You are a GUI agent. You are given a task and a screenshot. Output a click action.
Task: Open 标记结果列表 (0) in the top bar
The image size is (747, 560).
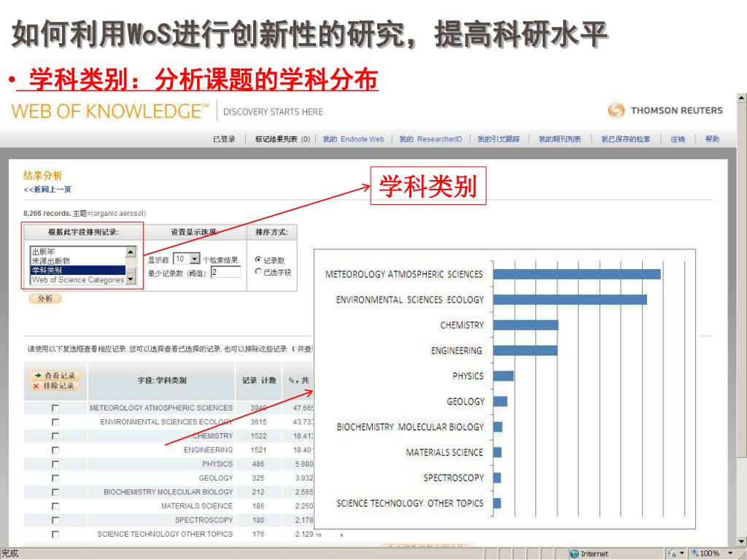click(x=282, y=139)
